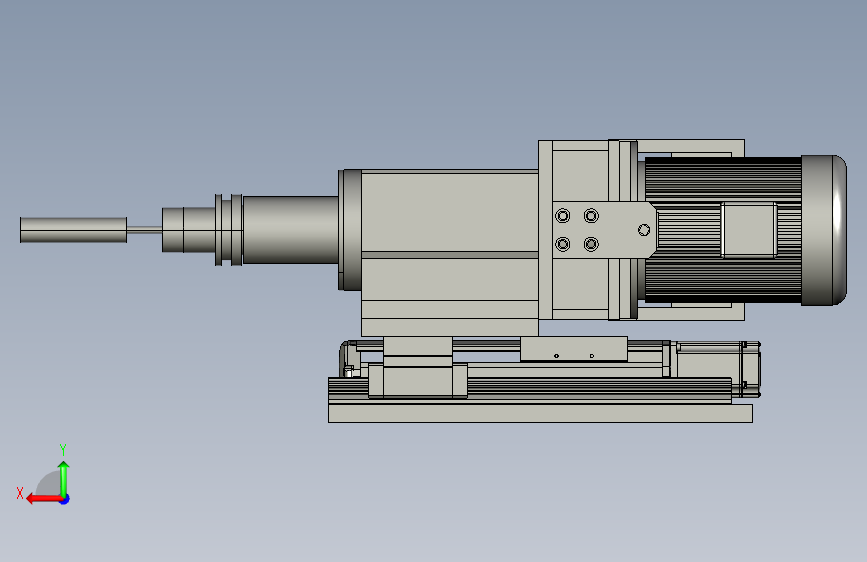The width and height of the screenshot is (867, 562).
Task: Click the blue Z axis dot on triad
Action: click(65, 500)
